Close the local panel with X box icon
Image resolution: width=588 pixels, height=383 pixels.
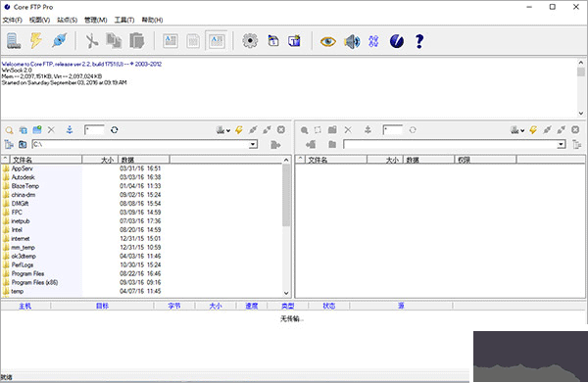pos(281,129)
